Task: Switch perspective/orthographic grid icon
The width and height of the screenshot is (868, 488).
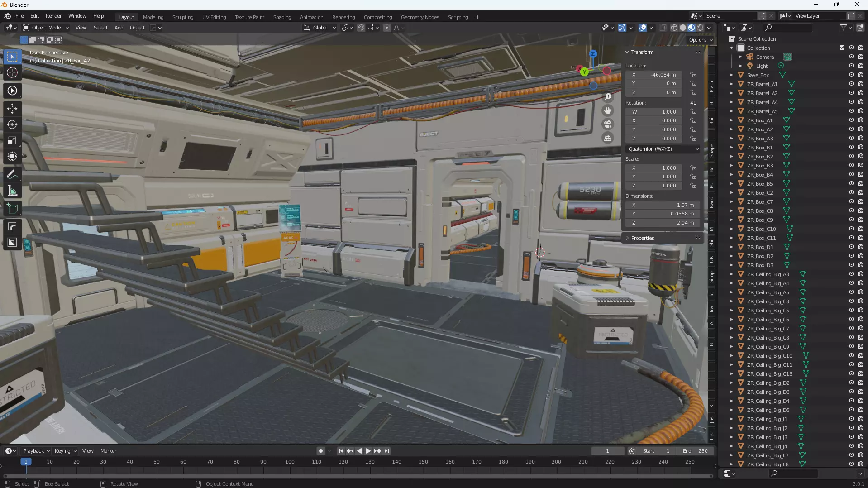Action: [x=608, y=138]
